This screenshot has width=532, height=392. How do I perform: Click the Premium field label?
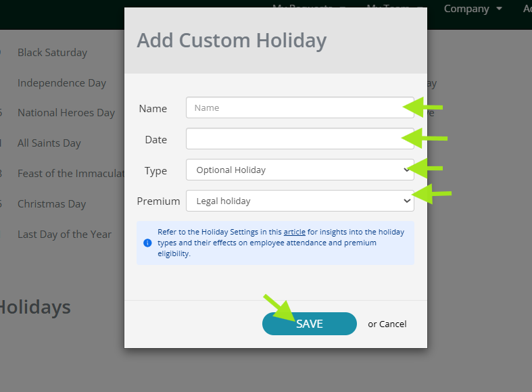(x=158, y=201)
